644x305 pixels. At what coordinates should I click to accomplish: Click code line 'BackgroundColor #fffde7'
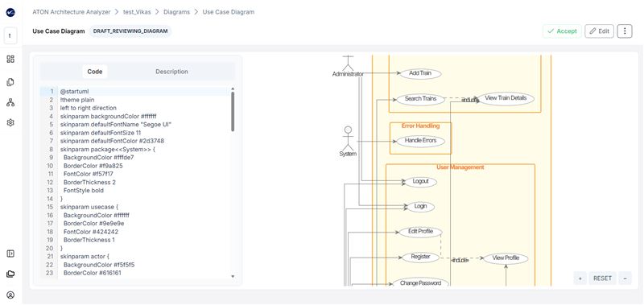pyautogui.click(x=98, y=157)
